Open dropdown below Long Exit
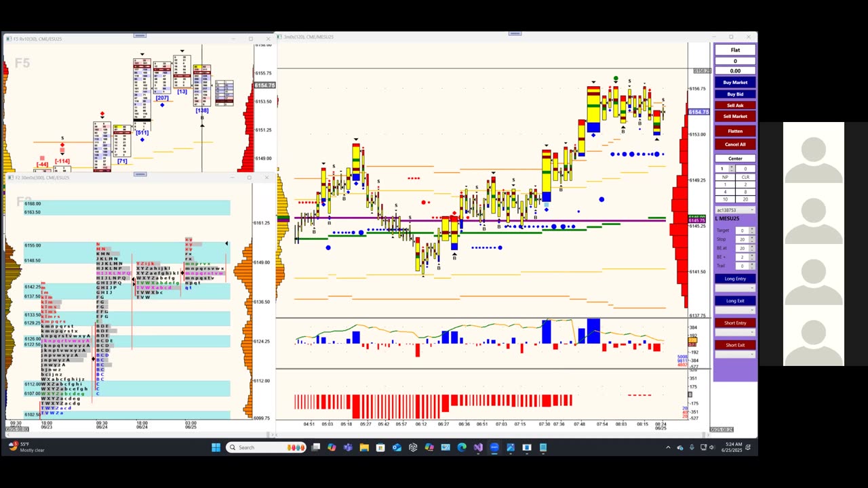This screenshot has width=868, height=488. (x=735, y=310)
